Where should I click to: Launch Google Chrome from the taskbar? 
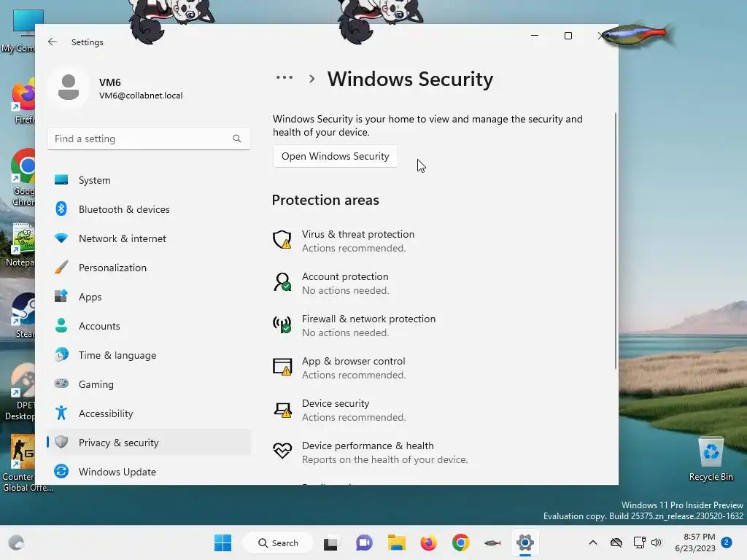(461, 542)
